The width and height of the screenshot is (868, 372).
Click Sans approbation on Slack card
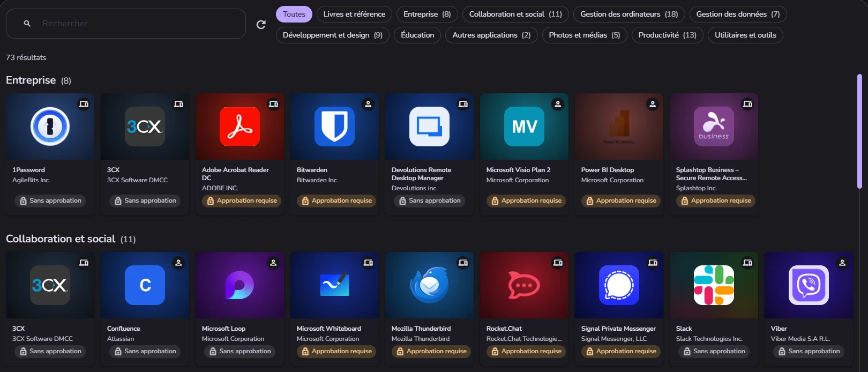point(714,352)
